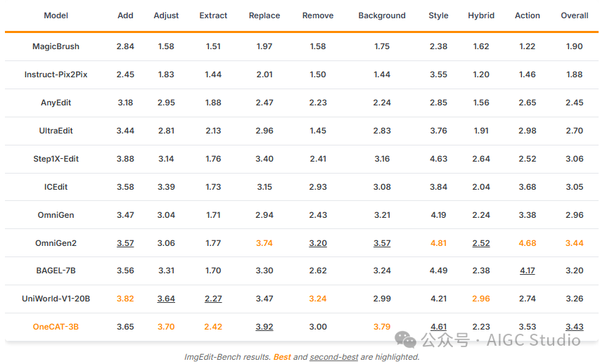This screenshot has width=600, height=364.
Task: Click the Hybrid column header
Action: coord(481,15)
